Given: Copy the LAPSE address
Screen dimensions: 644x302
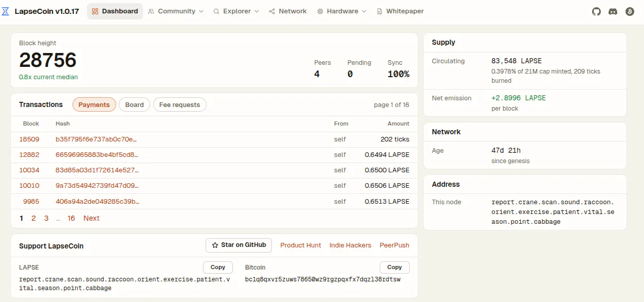Looking at the screenshot, I should point(218,268).
